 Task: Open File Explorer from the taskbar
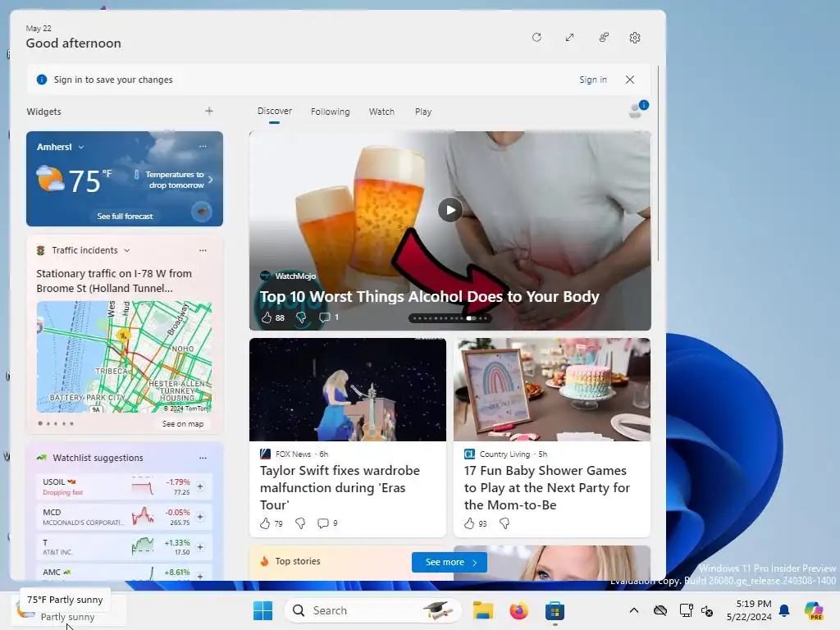pyautogui.click(x=482, y=610)
